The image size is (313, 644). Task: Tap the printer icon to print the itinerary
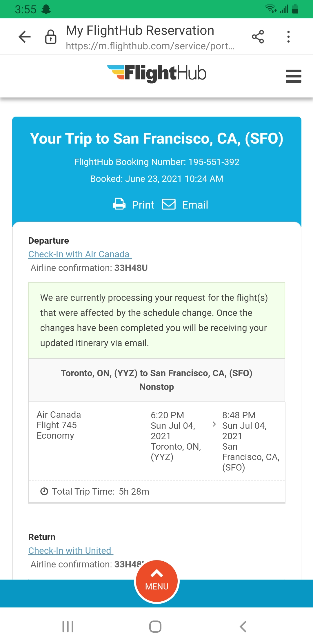[x=119, y=204]
